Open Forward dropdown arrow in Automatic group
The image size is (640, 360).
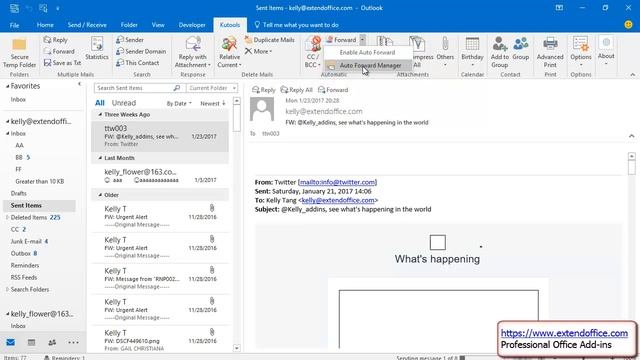pos(362,40)
